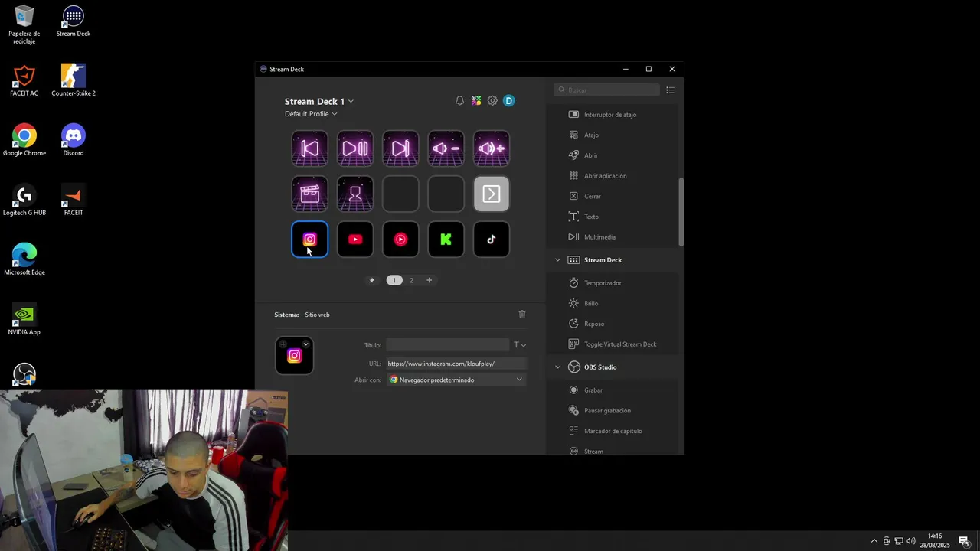The width and height of the screenshot is (980, 551).
Task: Open icon options chevron on key preview
Action: click(305, 344)
